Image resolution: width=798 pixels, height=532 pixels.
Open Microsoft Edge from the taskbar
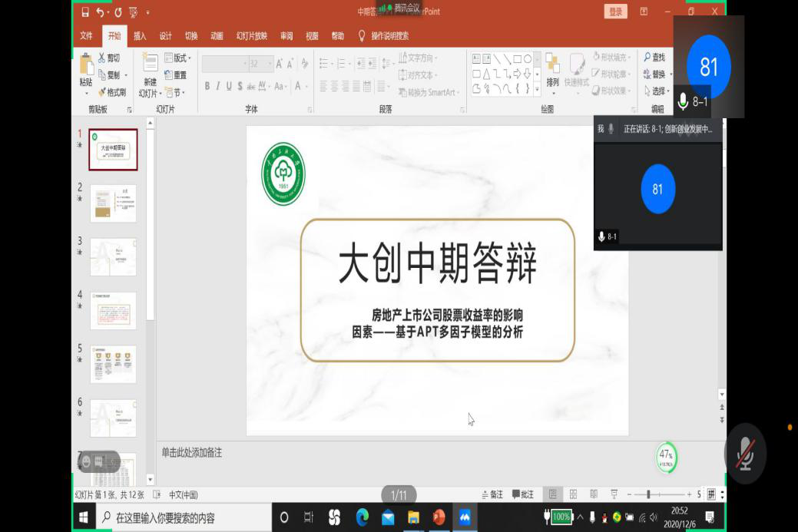coord(361,517)
